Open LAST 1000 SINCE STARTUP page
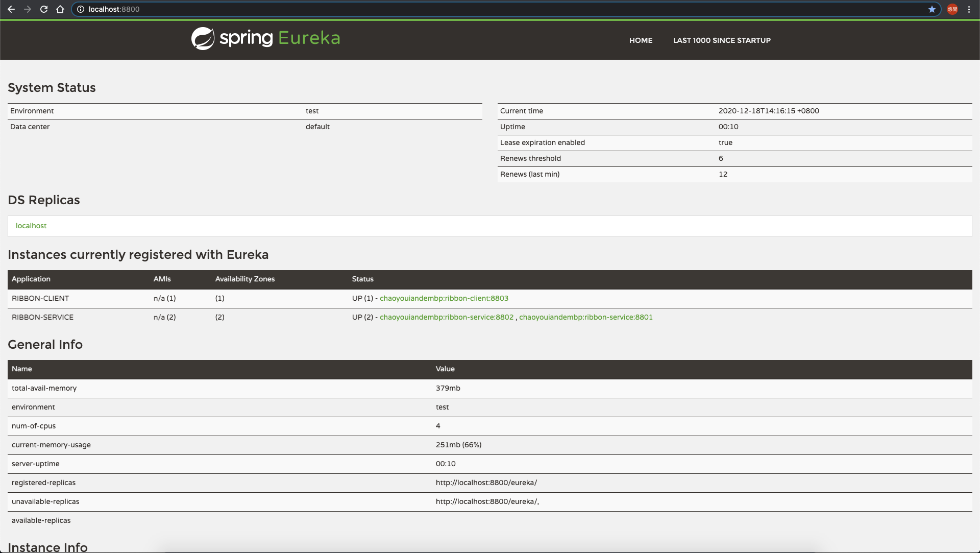The width and height of the screenshot is (980, 553). coord(721,40)
